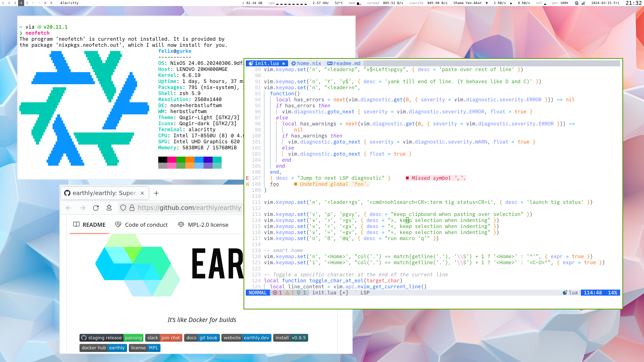Screen dimensions: 644x362
Task: Switch to workspace 9 in the top bar
Action: [x=51, y=3]
